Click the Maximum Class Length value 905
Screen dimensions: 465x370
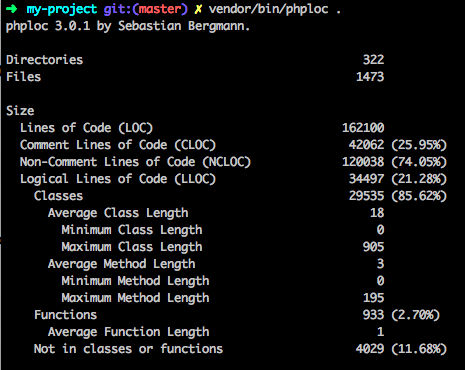coord(373,247)
